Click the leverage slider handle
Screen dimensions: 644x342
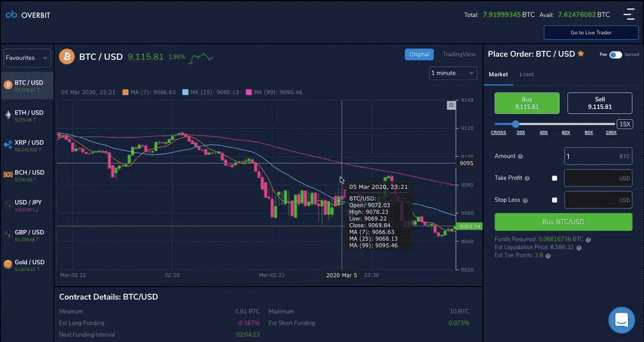515,124
